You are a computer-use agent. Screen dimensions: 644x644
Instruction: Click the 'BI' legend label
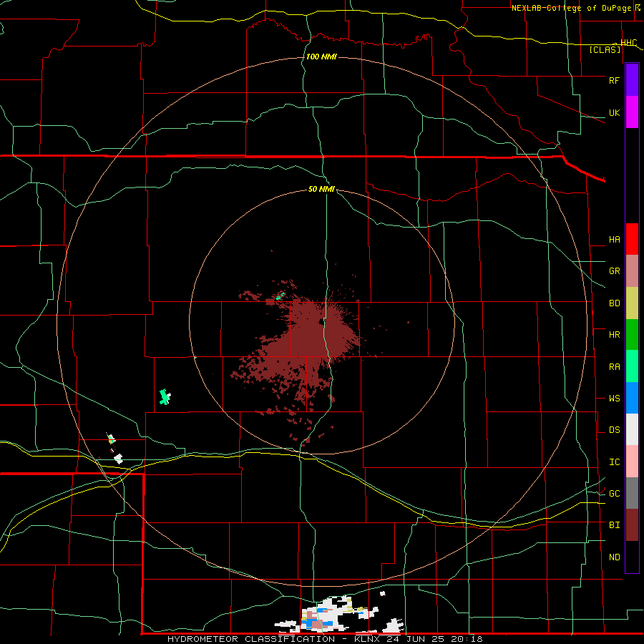pyautogui.click(x=614, y=525)
